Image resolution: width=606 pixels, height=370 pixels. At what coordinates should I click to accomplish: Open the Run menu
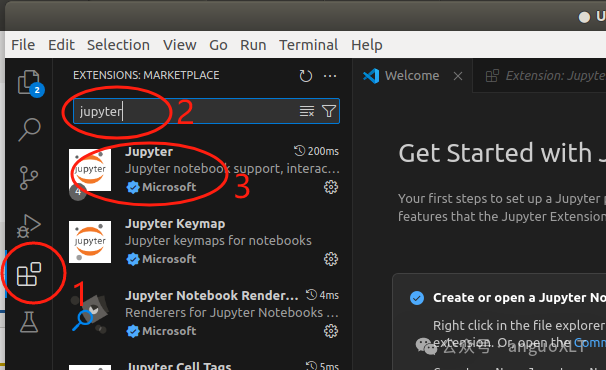pos(253,45)
